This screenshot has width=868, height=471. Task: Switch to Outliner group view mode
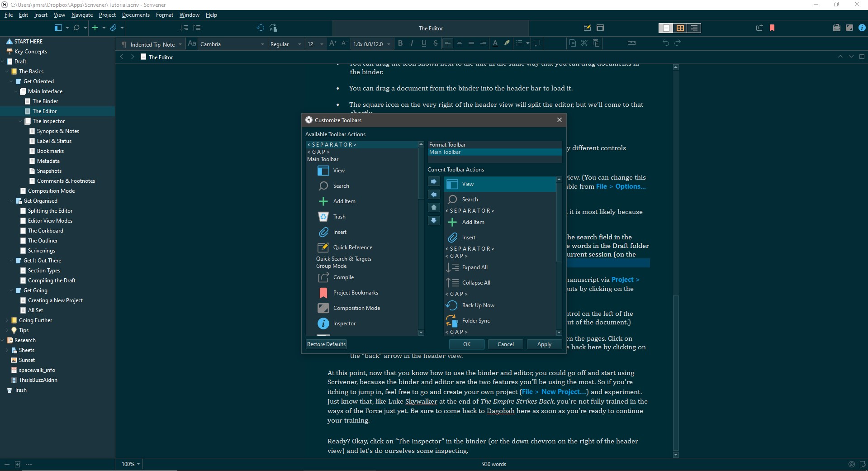pyautogui.click(x=694, y=28)
